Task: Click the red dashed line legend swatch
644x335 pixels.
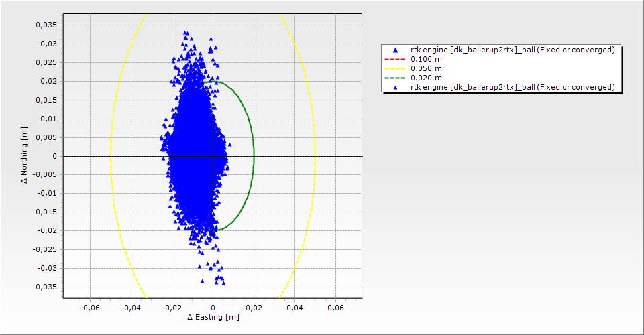Action: (394, 59)
